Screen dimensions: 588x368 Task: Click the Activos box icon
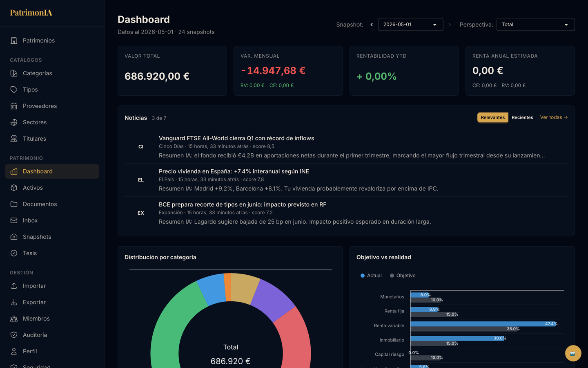[x=14, y=188]
